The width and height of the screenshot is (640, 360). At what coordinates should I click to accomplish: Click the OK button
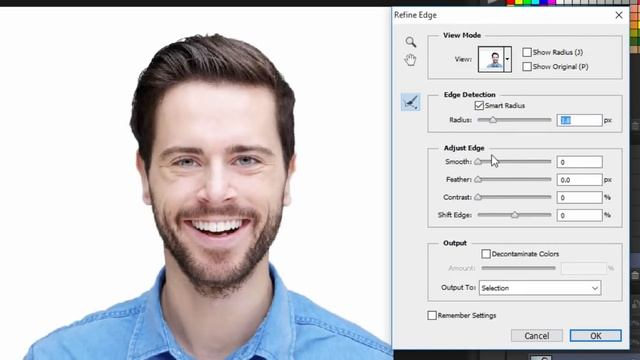(596, 336)
